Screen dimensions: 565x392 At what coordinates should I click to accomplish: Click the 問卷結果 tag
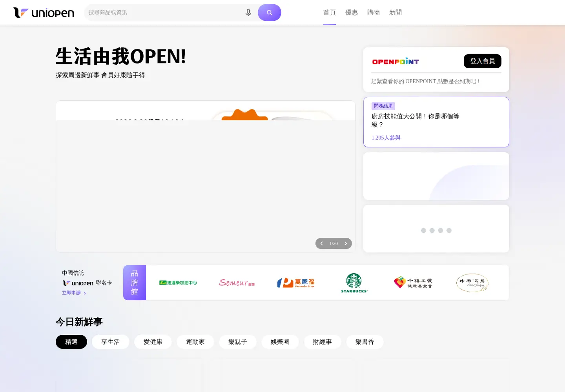point(383,106)
